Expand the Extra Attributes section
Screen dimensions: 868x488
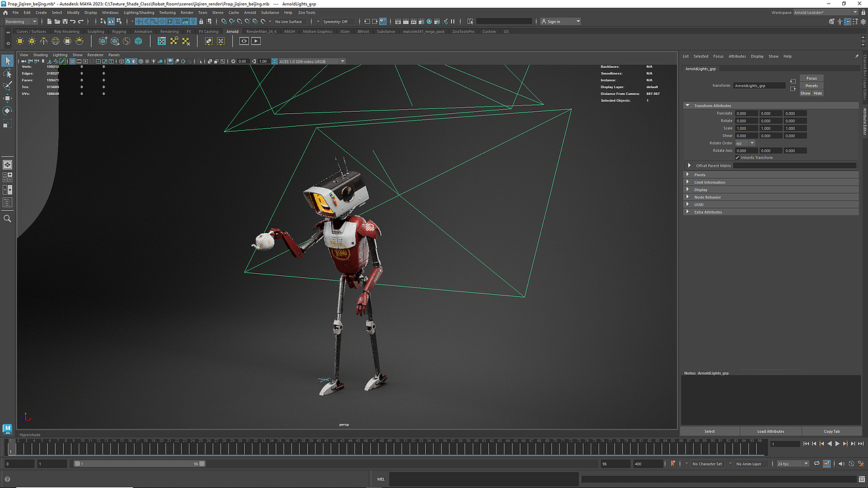[x=771, y=212]
